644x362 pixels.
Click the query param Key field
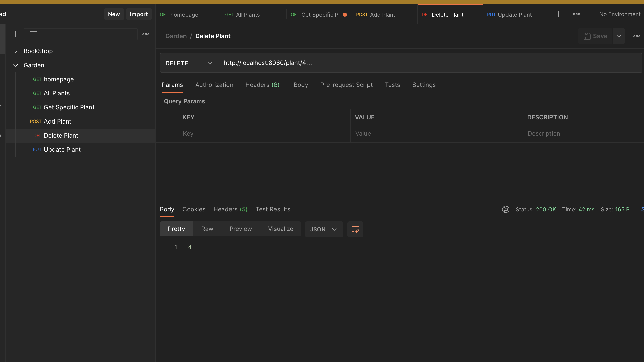click(x=264, y=134)
